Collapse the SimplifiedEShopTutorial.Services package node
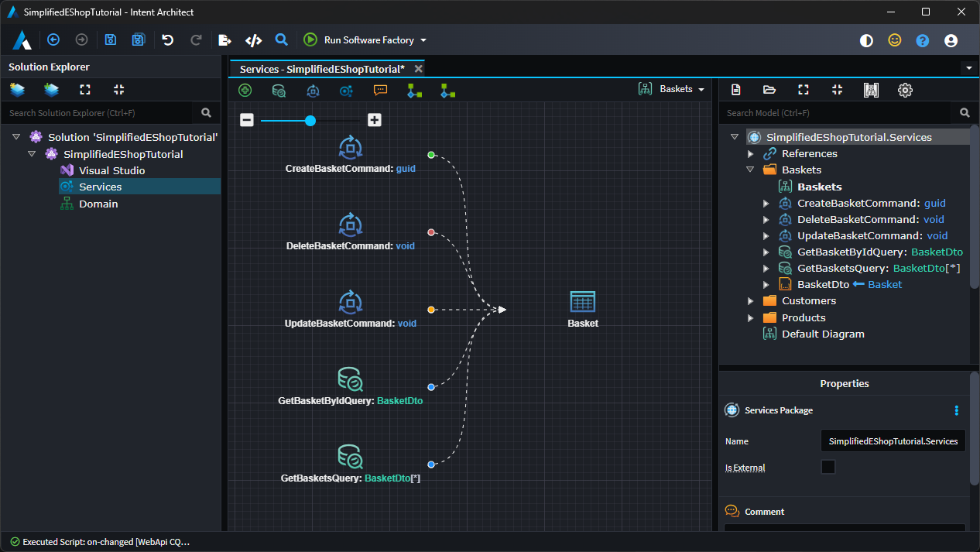 coord(735,137)
